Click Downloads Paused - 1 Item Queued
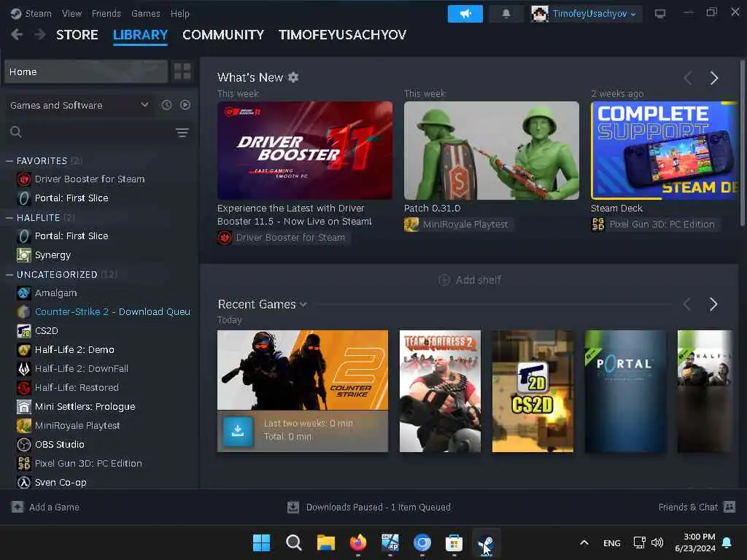 [x=379, y=507]
